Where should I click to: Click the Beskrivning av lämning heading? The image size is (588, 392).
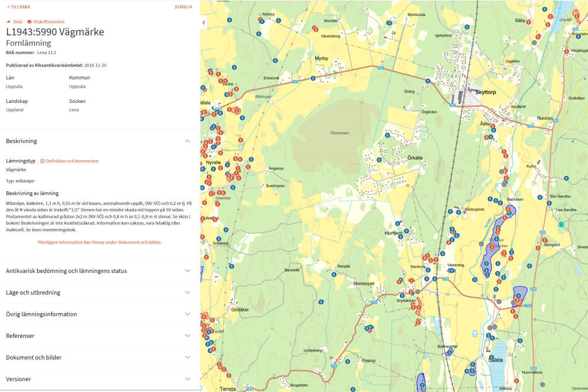(x=32, y=194)
